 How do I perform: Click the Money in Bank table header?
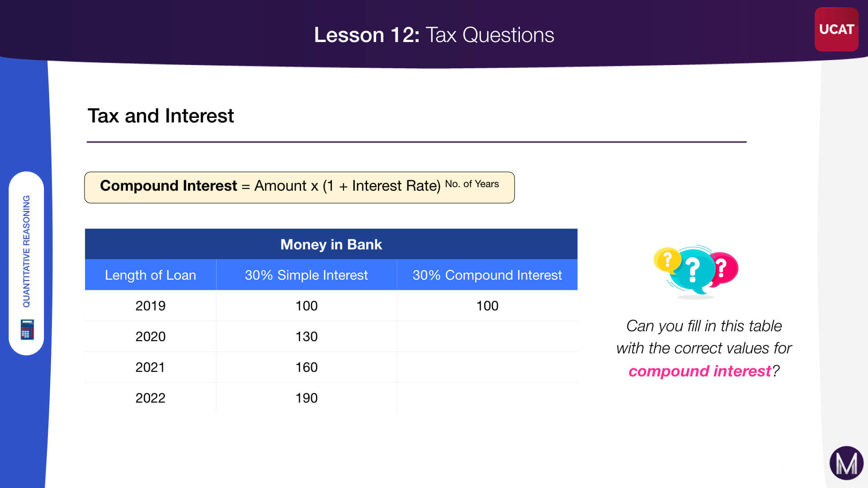tap(331, 244)
